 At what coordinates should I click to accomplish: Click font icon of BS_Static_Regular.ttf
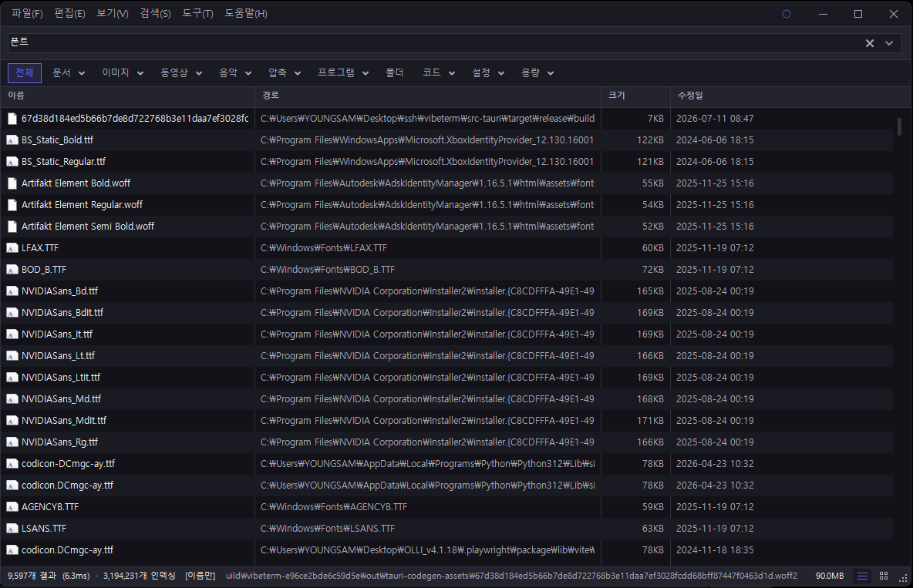(x=12, y=162)
